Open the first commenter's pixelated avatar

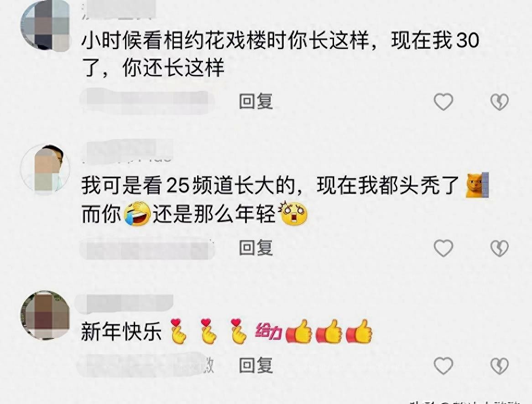pos(45,26)
